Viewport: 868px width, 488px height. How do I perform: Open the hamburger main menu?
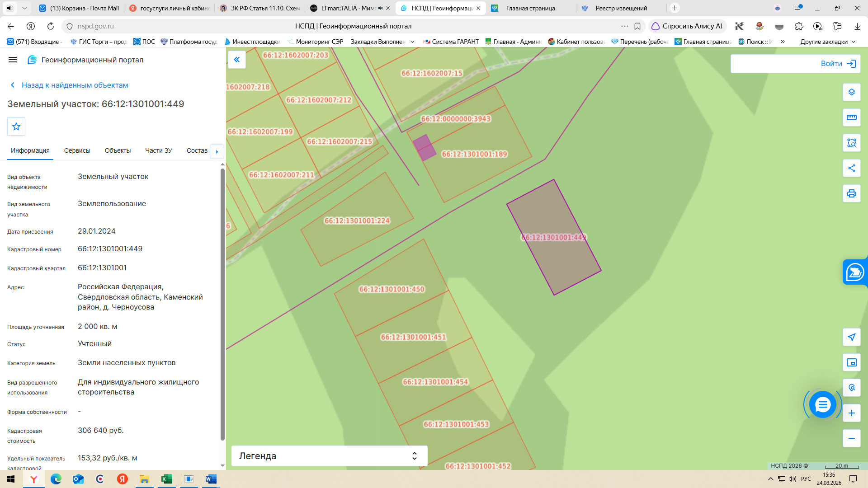pyautogui.click(x=13, y=60)
